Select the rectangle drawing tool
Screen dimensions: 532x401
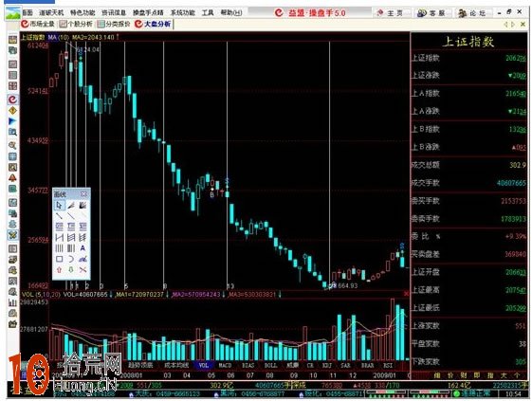(60, 259)
